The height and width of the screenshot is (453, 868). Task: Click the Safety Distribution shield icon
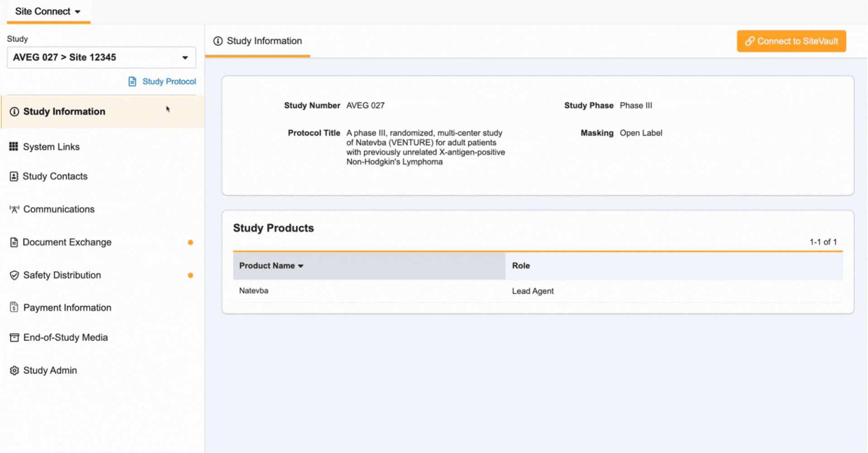tap(14, 275)
